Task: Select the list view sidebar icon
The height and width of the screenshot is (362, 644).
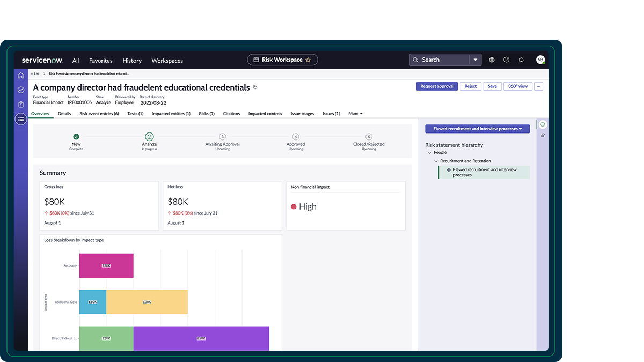Action: pos(21,119)
